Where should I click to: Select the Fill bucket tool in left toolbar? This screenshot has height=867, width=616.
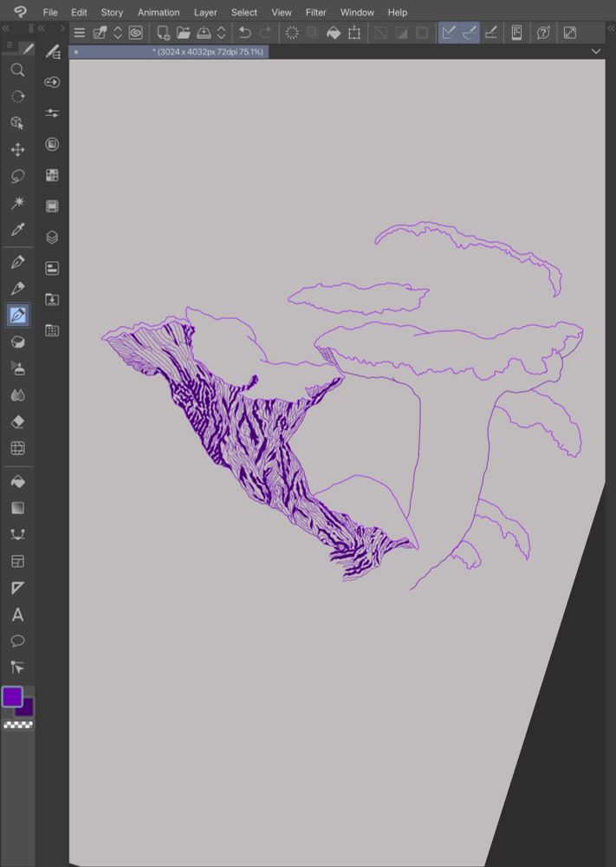tap(17, 481)
